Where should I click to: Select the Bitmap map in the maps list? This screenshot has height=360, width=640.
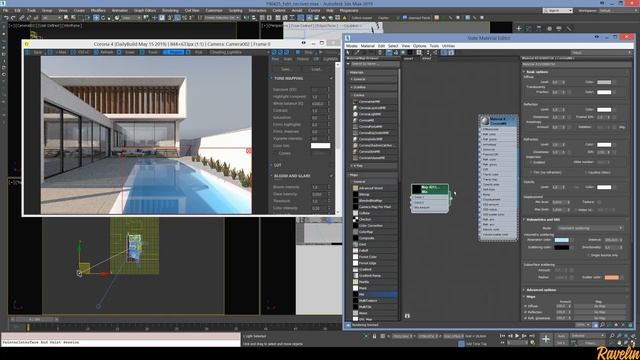[x=374, y=194]
